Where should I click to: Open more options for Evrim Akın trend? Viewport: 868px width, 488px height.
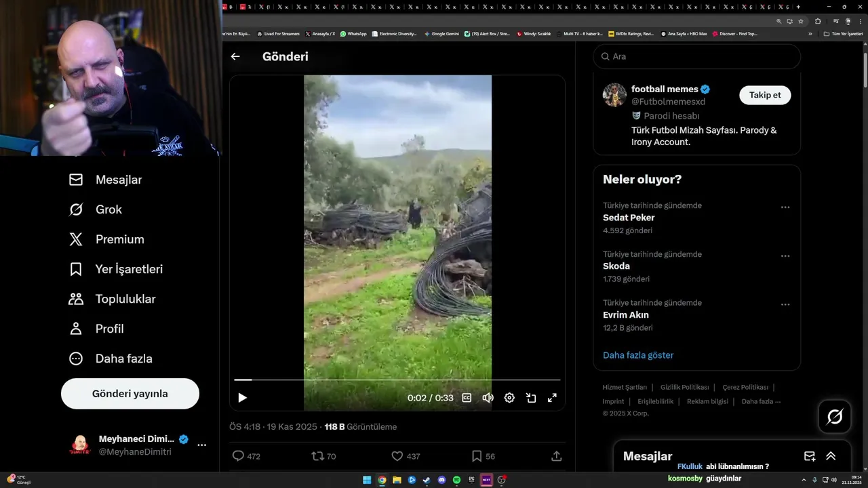pyautogui.click(x=785, y=305)
